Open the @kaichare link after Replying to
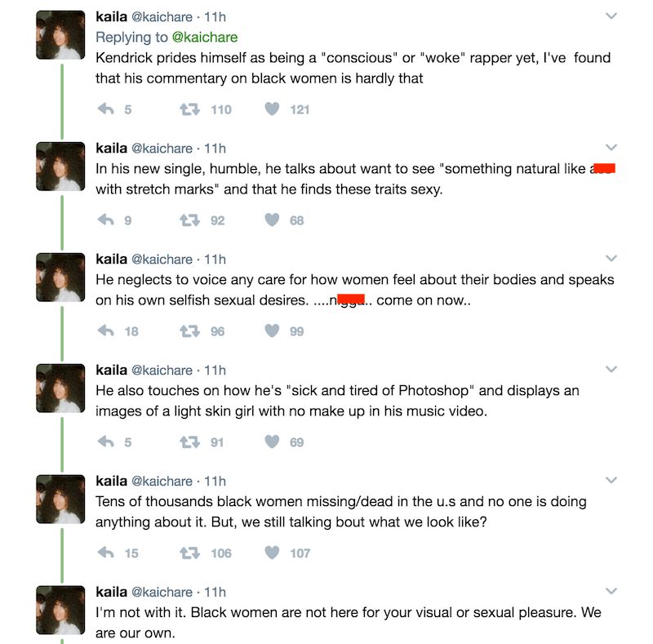653x644 pixels. coord(204,37)
